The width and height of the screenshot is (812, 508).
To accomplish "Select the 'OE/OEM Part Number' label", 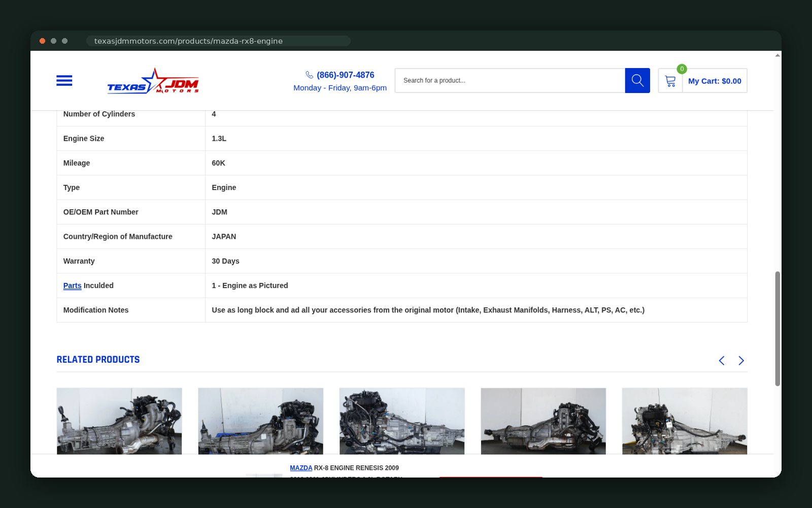I will coord(100,212).
